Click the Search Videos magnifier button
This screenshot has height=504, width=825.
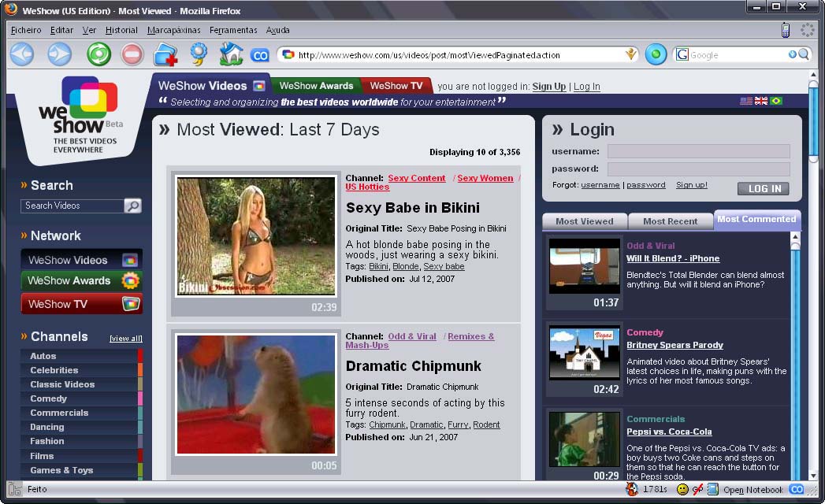coord(132,206)
